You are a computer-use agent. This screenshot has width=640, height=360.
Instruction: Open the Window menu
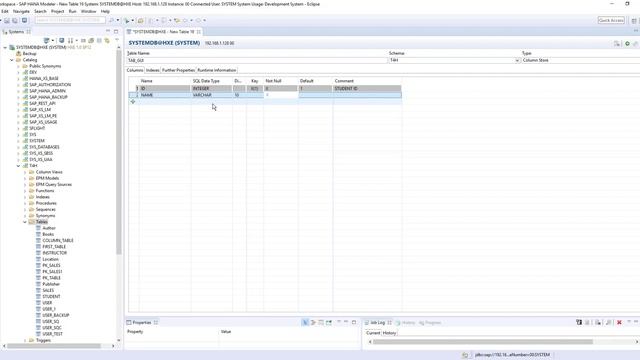pos(88,11)
